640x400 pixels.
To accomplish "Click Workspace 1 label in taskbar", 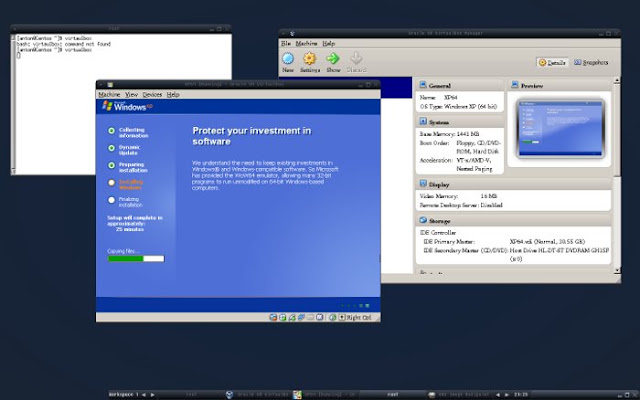I will (x=123, y=395).
